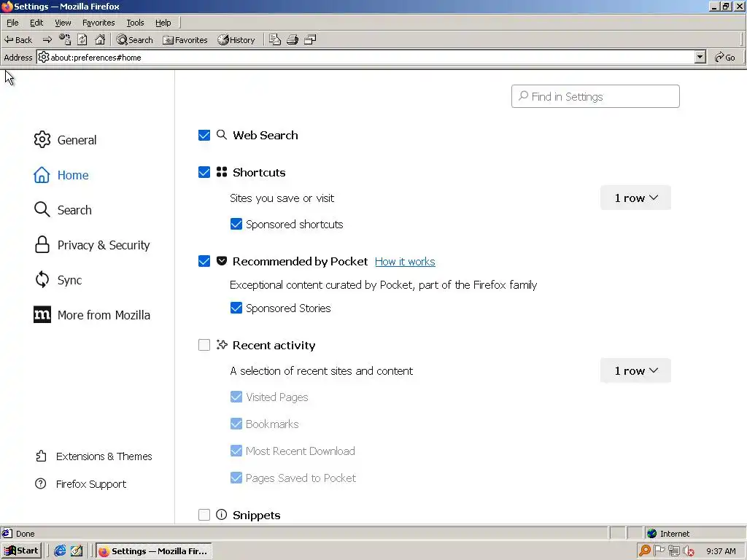Open the File menu
747x560 pixels.
point(12,23)
